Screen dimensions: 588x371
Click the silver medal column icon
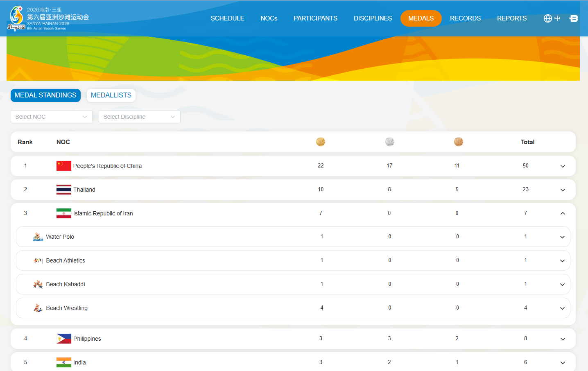(389, 142)
